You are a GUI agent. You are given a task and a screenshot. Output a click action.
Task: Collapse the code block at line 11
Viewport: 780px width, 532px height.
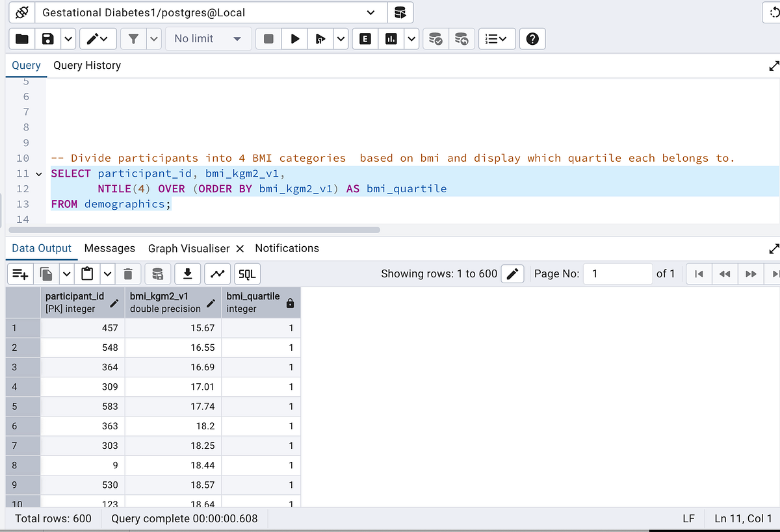tap(38, 173)
